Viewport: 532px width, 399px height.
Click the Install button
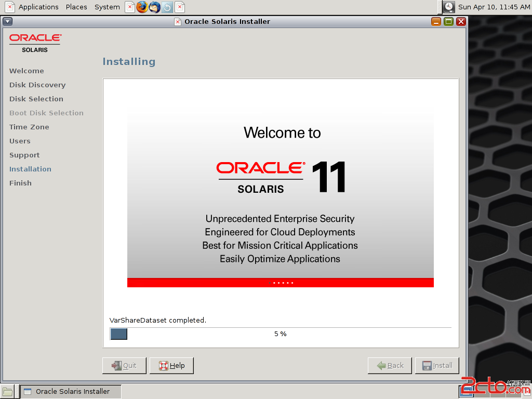pos(437,365)
